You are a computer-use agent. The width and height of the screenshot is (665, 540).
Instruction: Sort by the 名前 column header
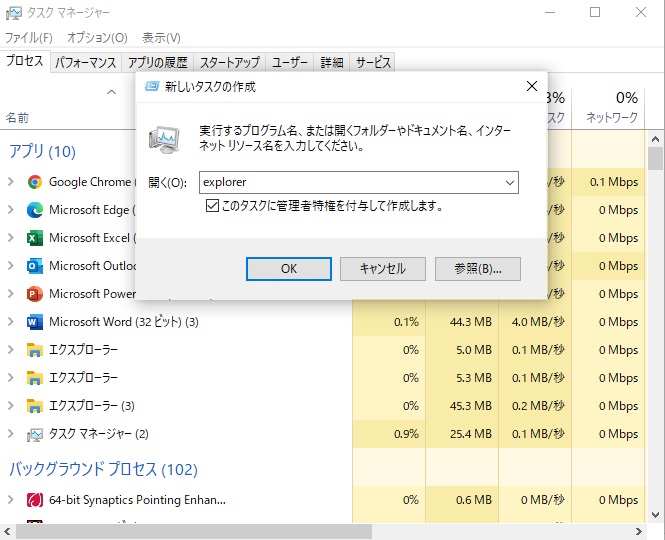[17, 118]
